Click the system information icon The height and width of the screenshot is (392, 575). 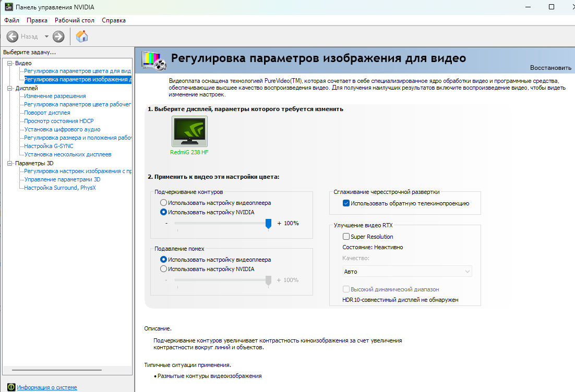pyautogui.click(x=11, y=387)
